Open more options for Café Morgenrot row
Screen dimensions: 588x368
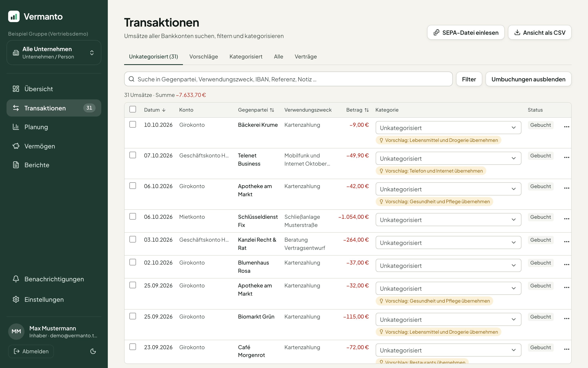coord(567,349)
